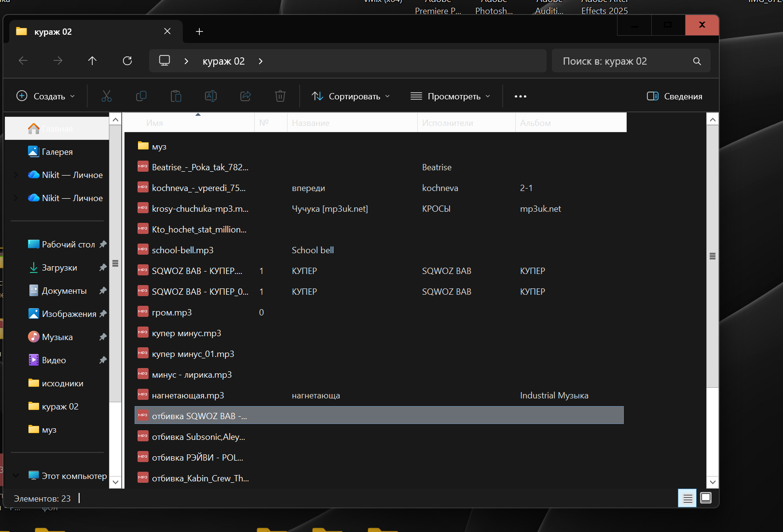Navigate forward with the right arrow
Image resolution: width=783 pixels, height=532 pixels.
[x=58, y=61]
